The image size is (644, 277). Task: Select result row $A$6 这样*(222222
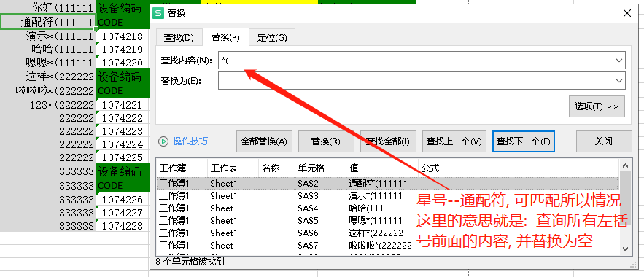tap(387, 233)
